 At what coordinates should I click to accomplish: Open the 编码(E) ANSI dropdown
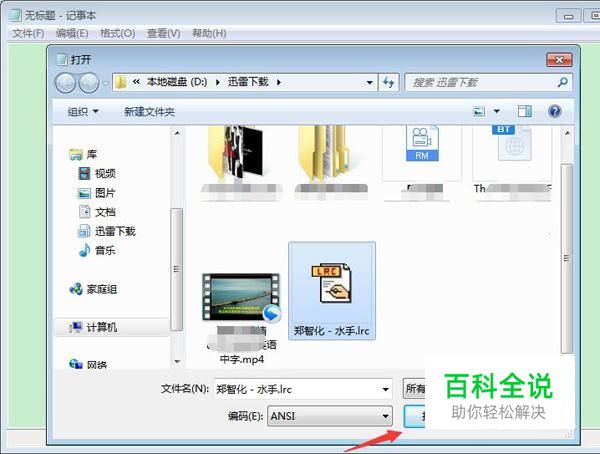click(330, 416)
